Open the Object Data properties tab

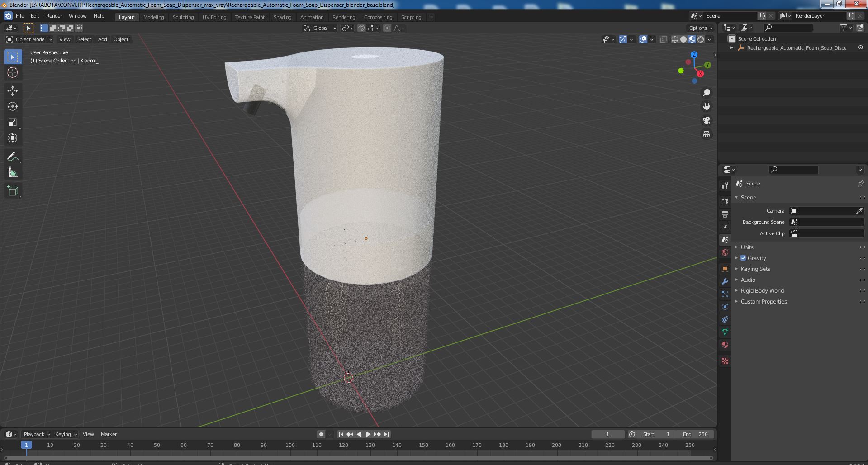(x=725, y=332)
